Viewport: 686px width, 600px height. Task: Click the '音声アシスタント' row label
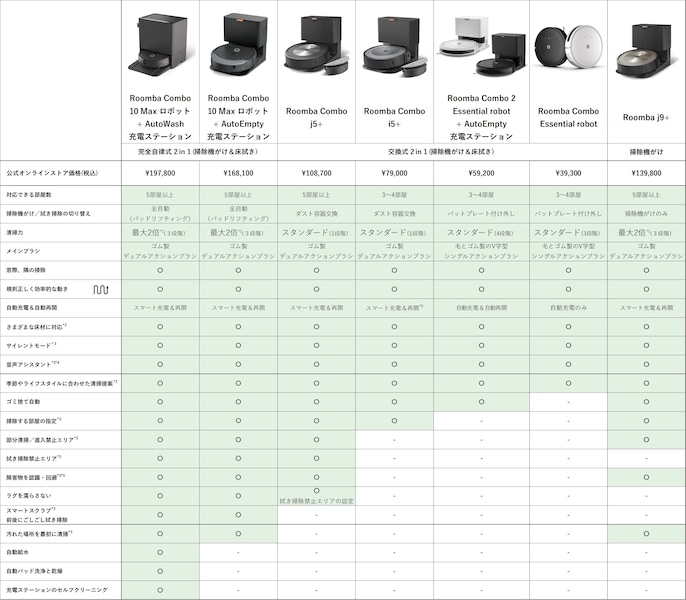33,364
